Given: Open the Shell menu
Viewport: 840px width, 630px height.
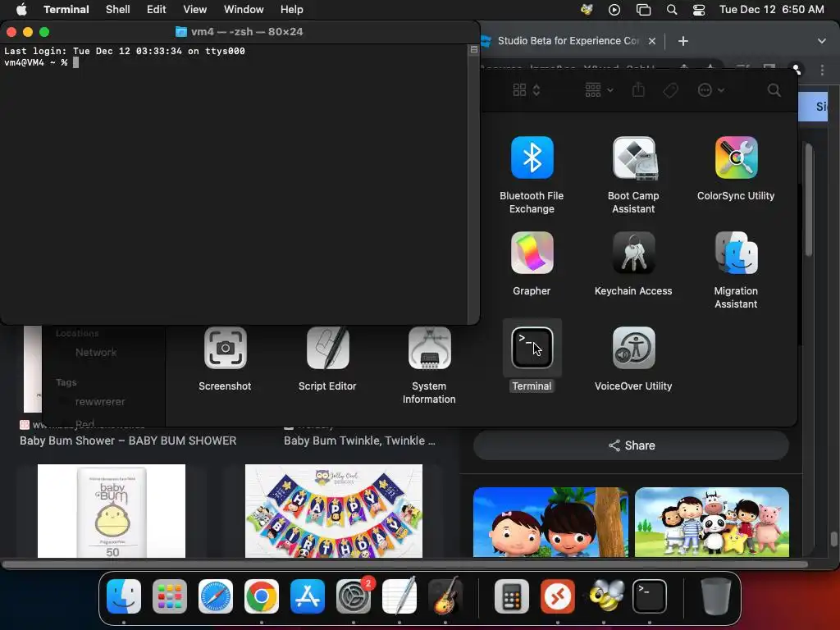Looking at the screenshot, I should pyautogui.click(x=118, y=10).
